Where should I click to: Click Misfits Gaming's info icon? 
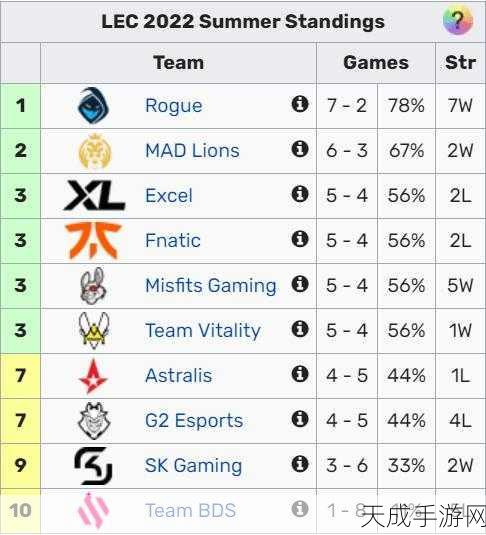(300, 284)
